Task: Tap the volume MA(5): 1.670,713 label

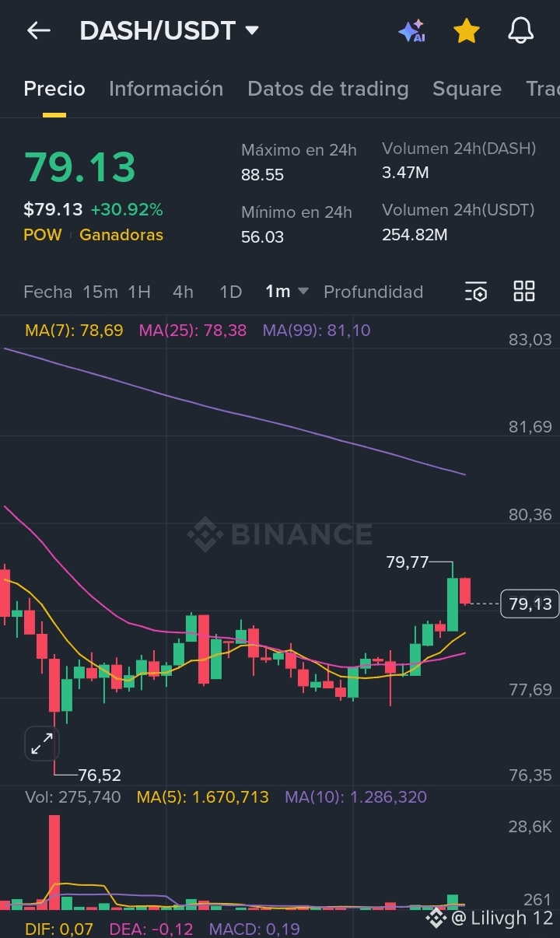Action: click(202, 797)
